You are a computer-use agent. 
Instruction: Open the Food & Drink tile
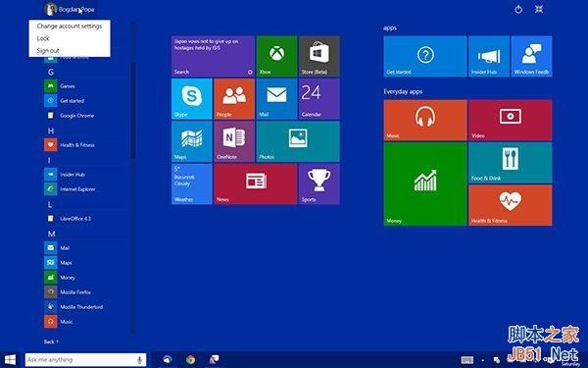click(511, 163)
